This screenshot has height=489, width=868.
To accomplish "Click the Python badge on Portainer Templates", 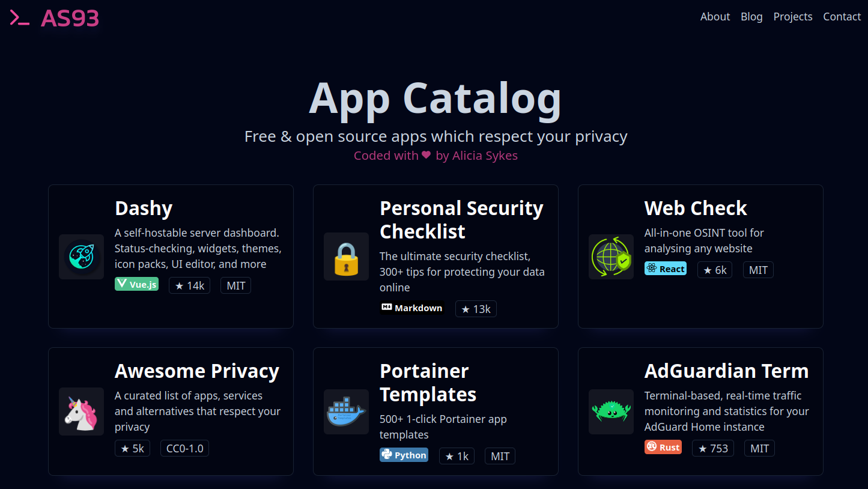I will (404, 455).
